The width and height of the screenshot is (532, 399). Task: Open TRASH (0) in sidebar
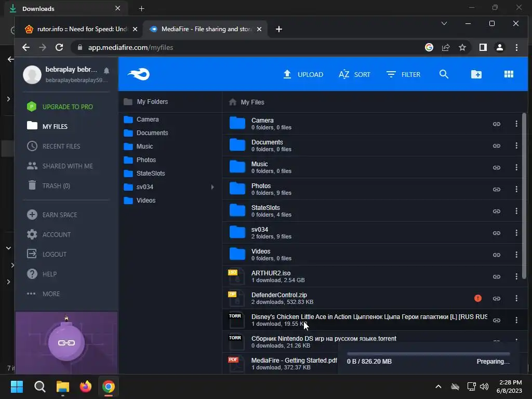pos(48,185)
